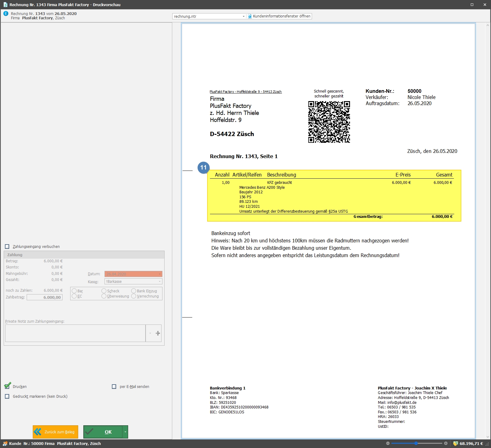Tick the per E-Mail senden checkbox
The width and height of the screenshot is (491, 448).
[114, 386]
